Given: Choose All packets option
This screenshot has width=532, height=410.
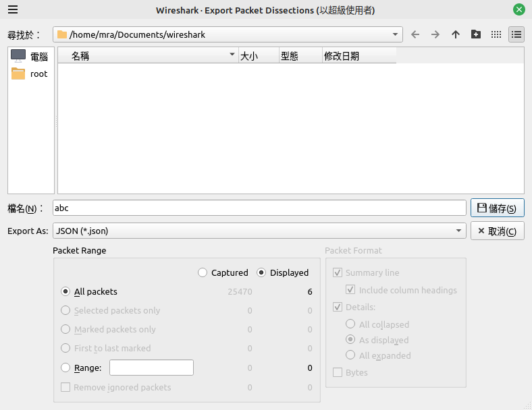Looking at the screenshot, I should 65,291.
